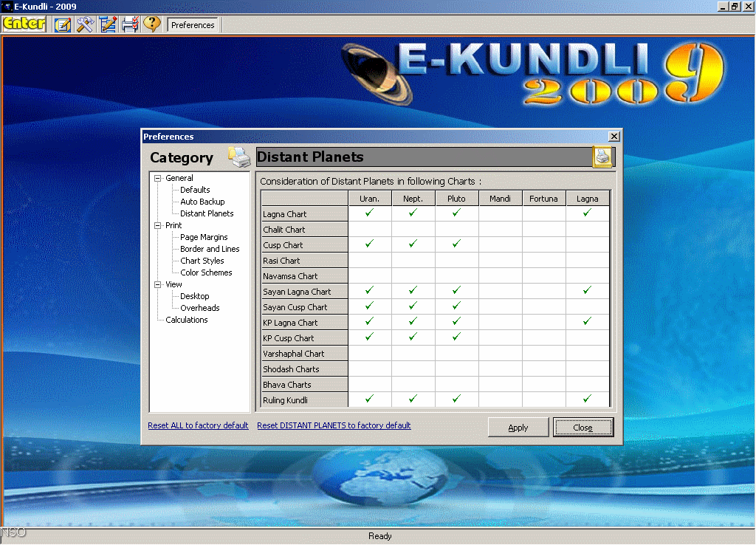This screenshot has width=756, height=545.
Task: Click Reset ALL to factory default link
Action: coord(198,425)
